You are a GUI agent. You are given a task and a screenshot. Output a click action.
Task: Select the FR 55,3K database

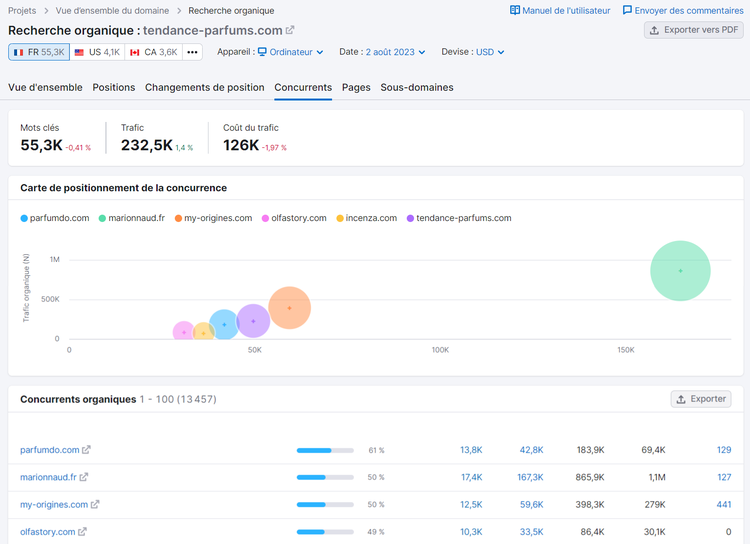click(x=39, y=52)
